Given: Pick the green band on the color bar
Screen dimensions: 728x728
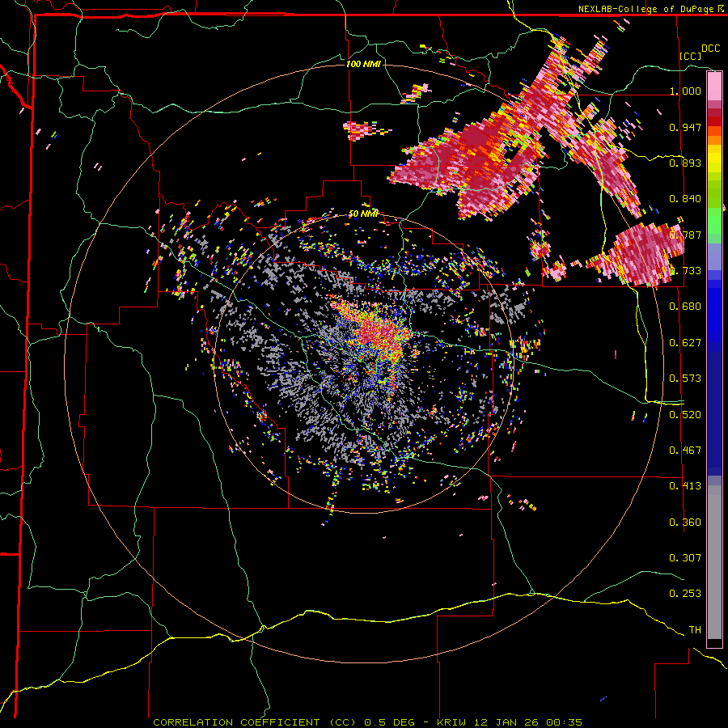Looking at the screenshot, I should pyautogui.click(x=714, y=221).
